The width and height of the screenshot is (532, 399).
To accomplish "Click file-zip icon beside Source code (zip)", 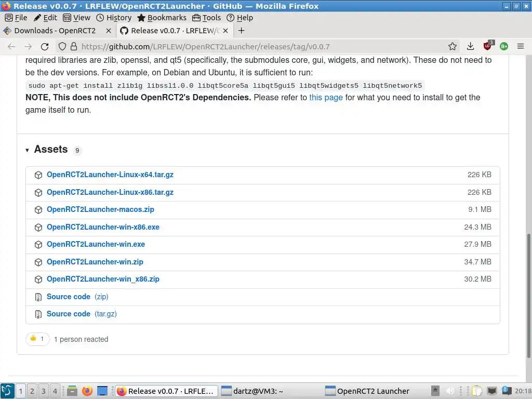I will [38, 297].
